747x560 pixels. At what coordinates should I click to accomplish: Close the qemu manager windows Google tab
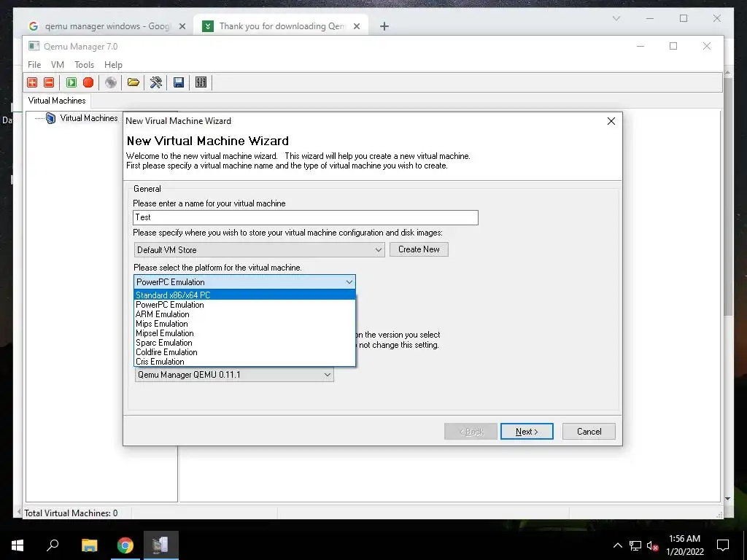[182, 26]
